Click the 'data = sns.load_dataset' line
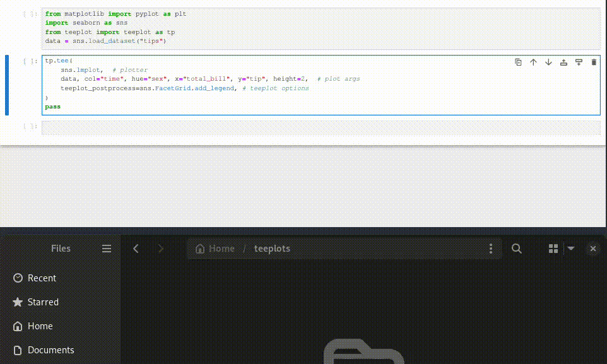Image resolution: width=607 pixels, height=364 pixels. (x=105, y=41)
